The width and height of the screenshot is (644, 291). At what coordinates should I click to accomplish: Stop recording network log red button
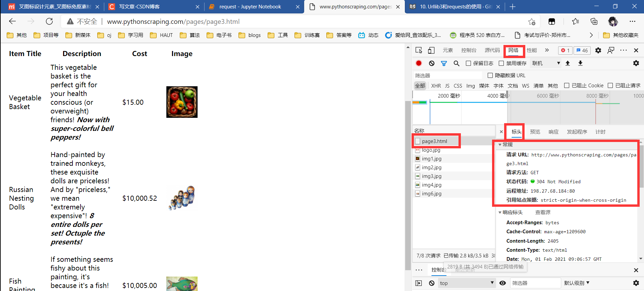click(419, 63)
